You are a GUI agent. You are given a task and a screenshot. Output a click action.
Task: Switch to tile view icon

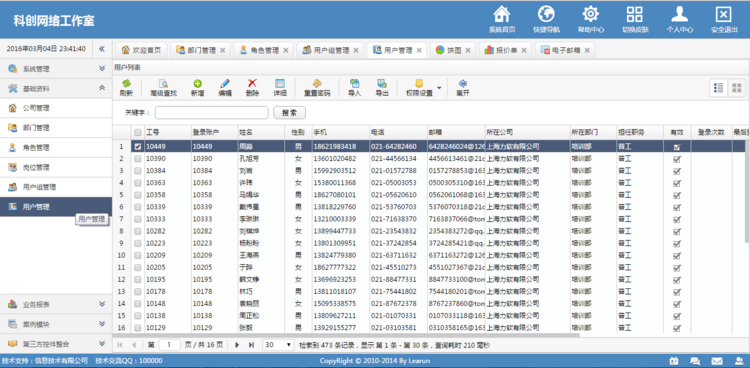click(737, 88)
